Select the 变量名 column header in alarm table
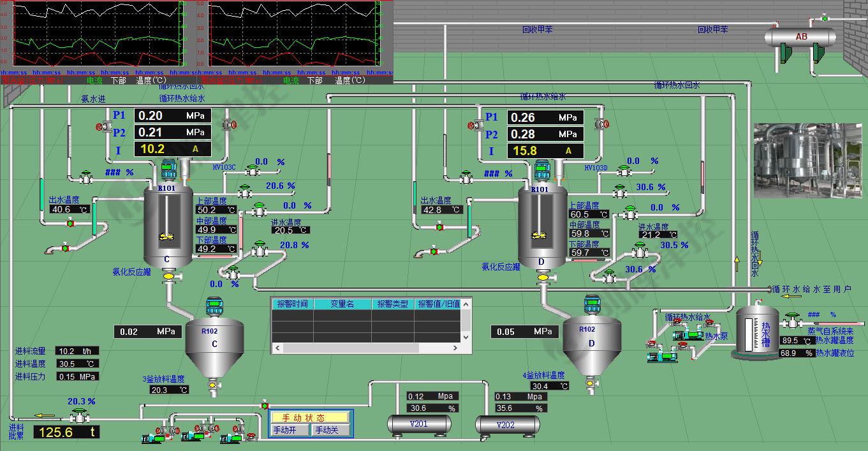The image size is (868, 451). coord(342,304)
